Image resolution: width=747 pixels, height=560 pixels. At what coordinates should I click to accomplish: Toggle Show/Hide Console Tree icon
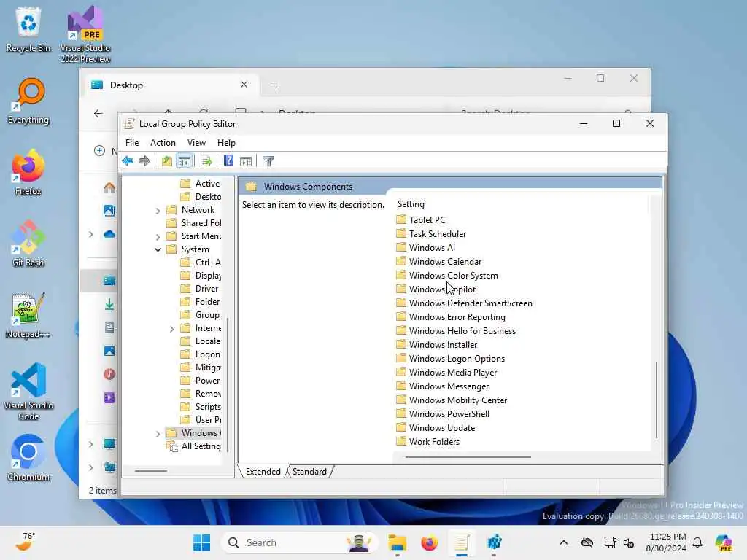[184, 161]
